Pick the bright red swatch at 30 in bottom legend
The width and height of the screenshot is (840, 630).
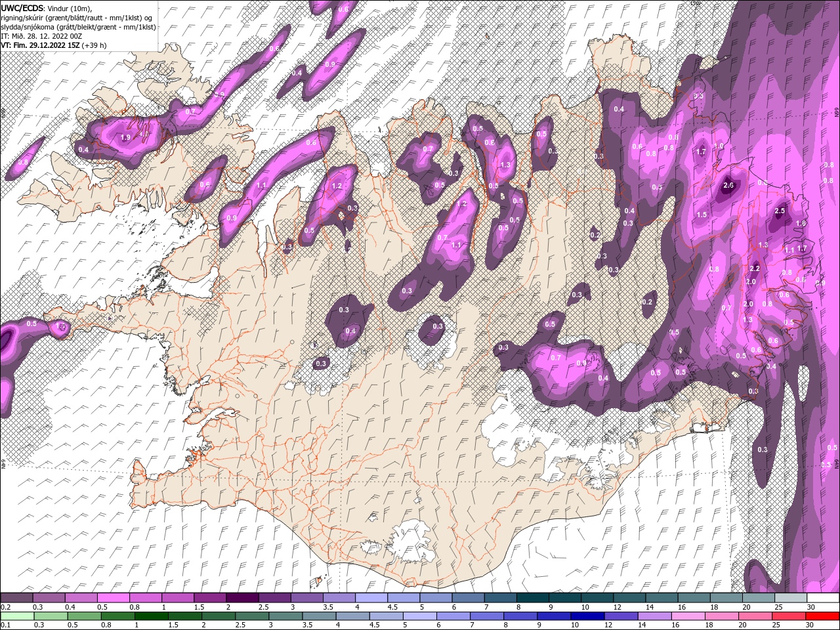(x=823, y=616)
